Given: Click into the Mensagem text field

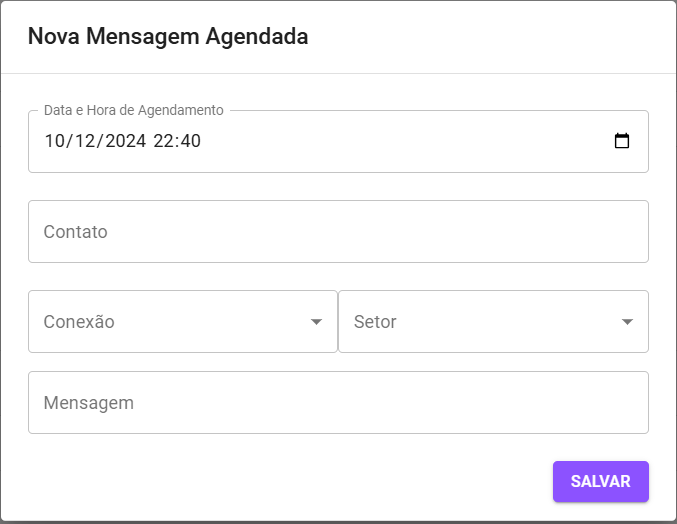Looking at the screenshot, I should [x=338, y=403].
